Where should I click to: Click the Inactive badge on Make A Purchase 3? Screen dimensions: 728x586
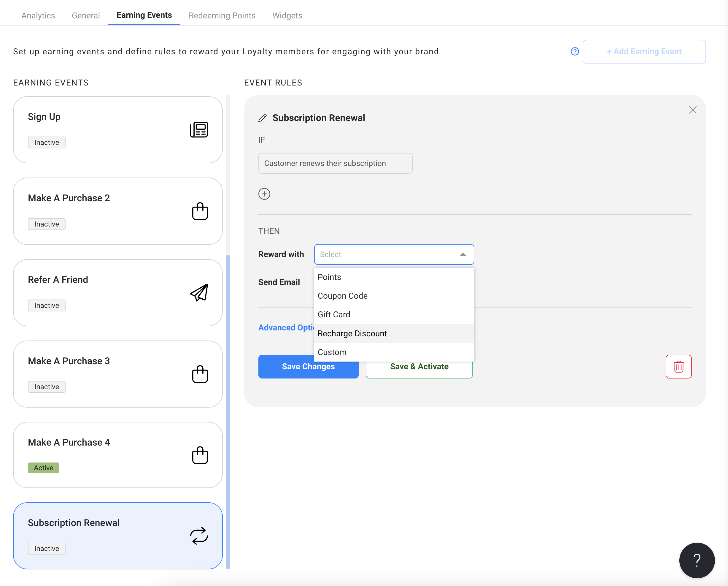[x=47, y=387]
